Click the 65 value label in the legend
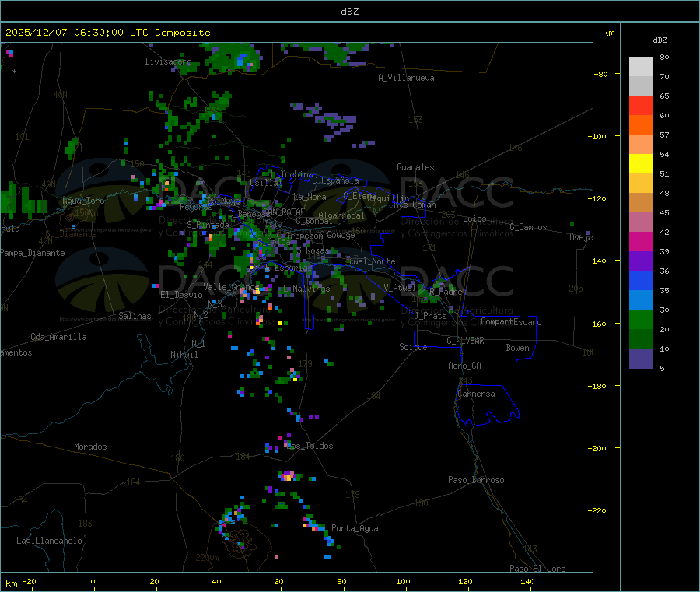The height and width of the screenshot is (592, 700). pyautogui.click(x=664, y=96)
